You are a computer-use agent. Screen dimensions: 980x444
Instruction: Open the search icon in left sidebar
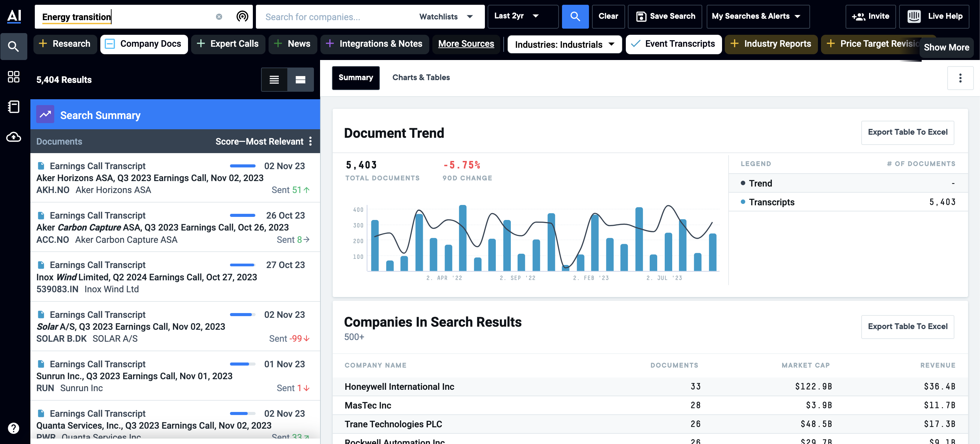14,46
